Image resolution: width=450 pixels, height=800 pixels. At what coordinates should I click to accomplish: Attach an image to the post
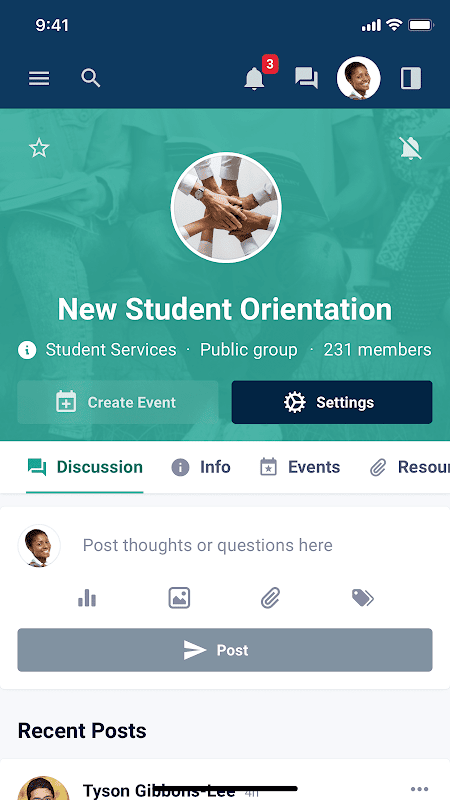179,597
